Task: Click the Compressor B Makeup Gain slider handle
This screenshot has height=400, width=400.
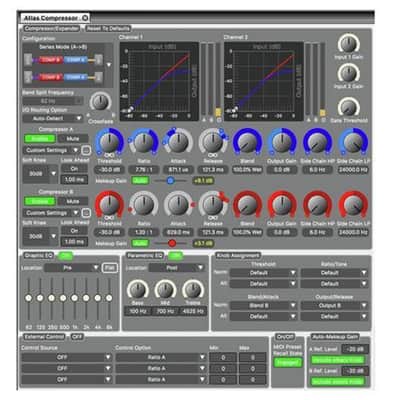Action: 172,243
